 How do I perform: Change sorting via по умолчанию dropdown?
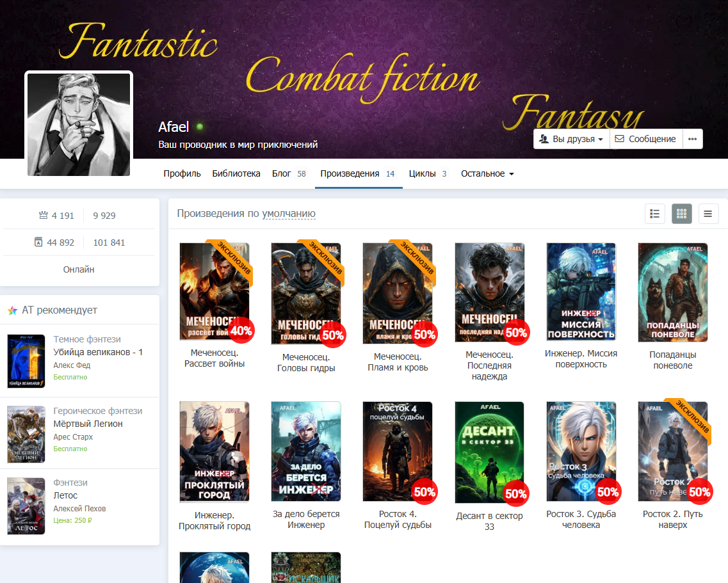289,214
